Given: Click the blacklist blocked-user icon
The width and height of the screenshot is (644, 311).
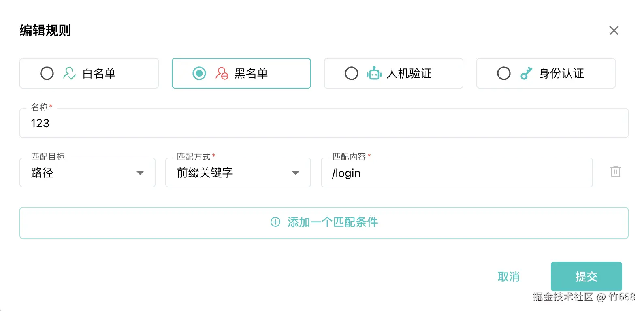Looking at the screenshot, I should coord(222,73).
